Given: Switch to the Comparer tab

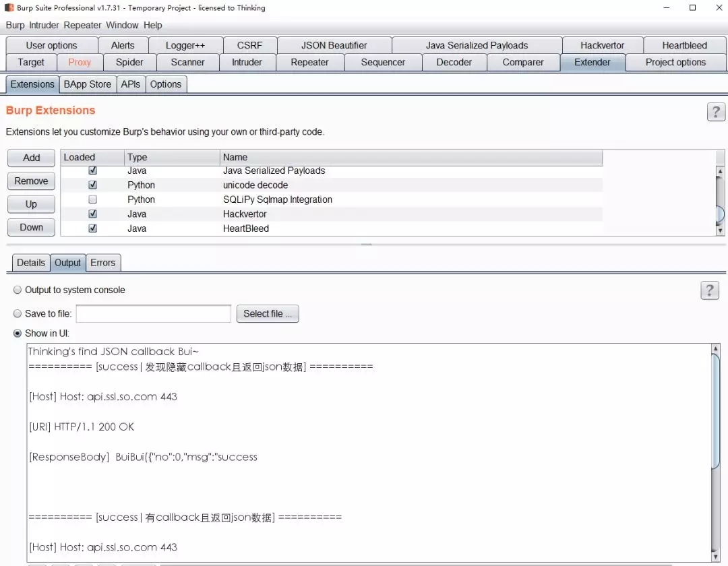Looking at the screenshot, I should point(523,62).
